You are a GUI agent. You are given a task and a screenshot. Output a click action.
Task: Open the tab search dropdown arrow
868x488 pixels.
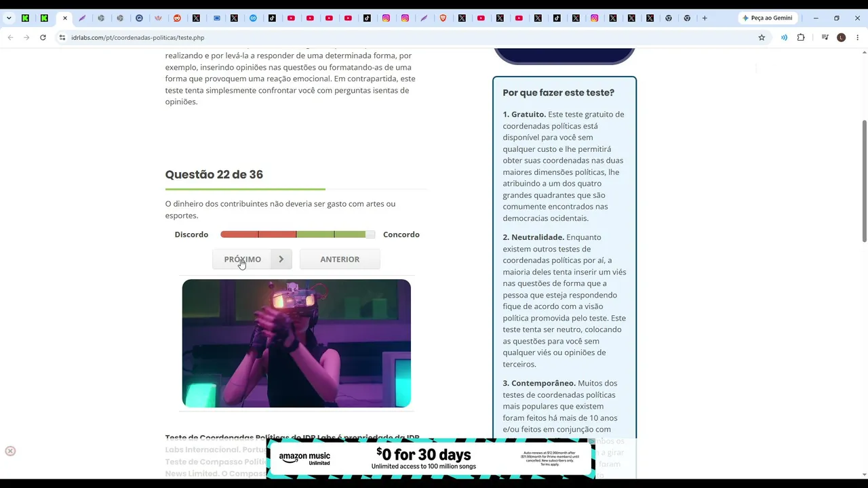point(9,18)
